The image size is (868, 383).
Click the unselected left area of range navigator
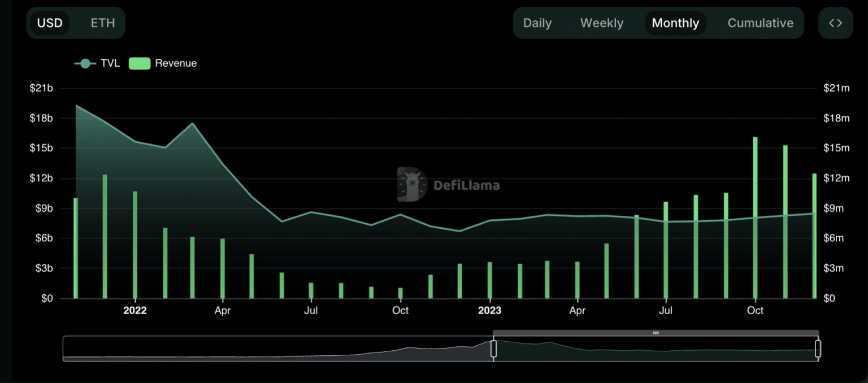tap(277, 349)
